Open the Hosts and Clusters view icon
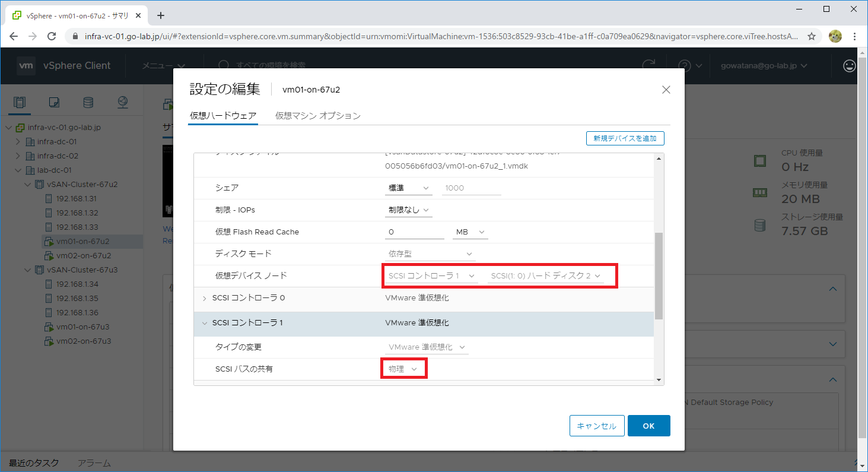 [x=20, y=102]
